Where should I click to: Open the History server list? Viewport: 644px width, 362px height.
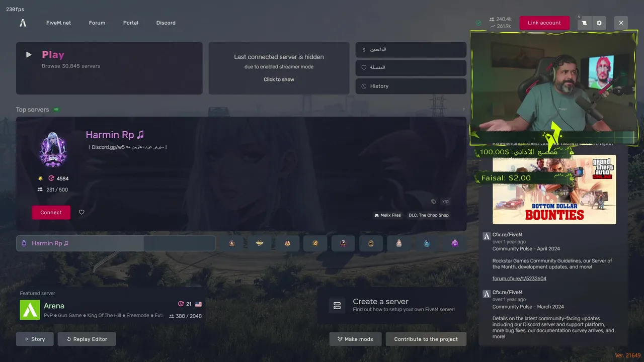coord(411,86)
